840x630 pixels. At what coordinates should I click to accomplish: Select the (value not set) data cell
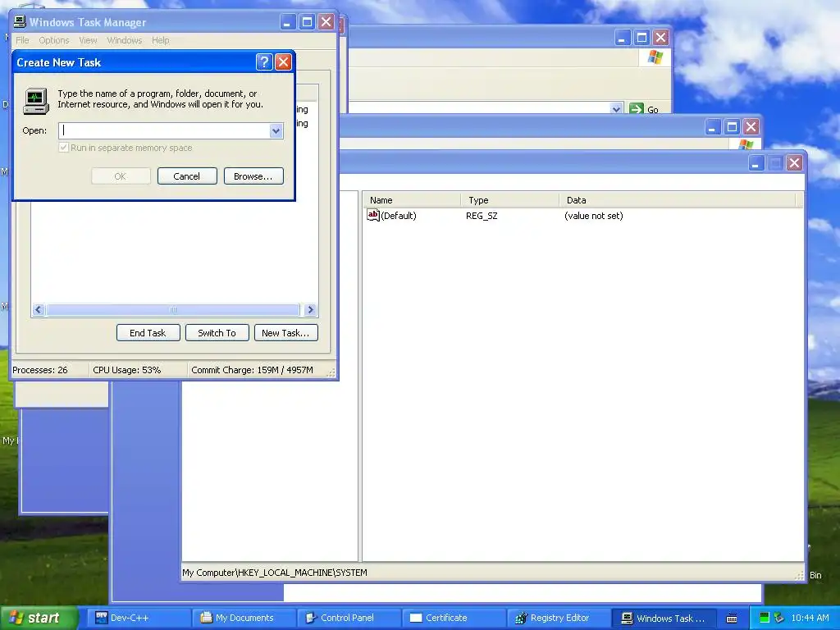594,216
